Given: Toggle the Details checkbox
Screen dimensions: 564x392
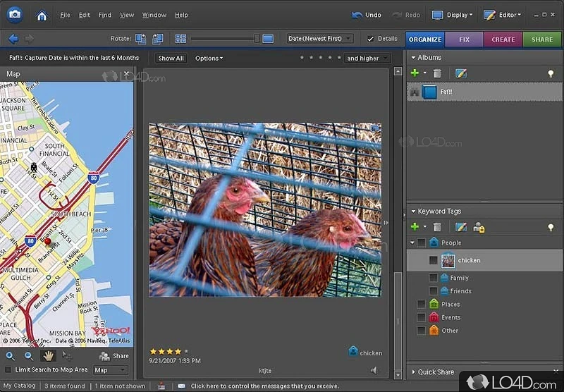Looking at the screenshot, I should click(371, 39).
